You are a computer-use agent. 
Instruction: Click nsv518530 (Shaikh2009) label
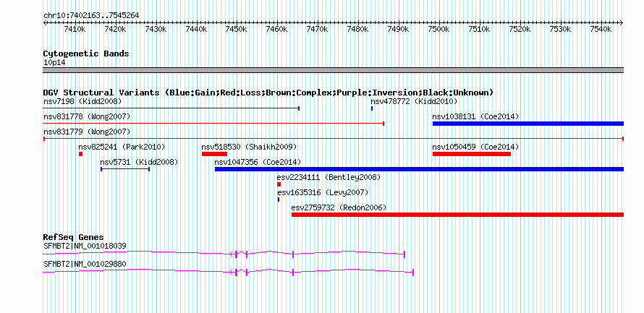(249, 147)
